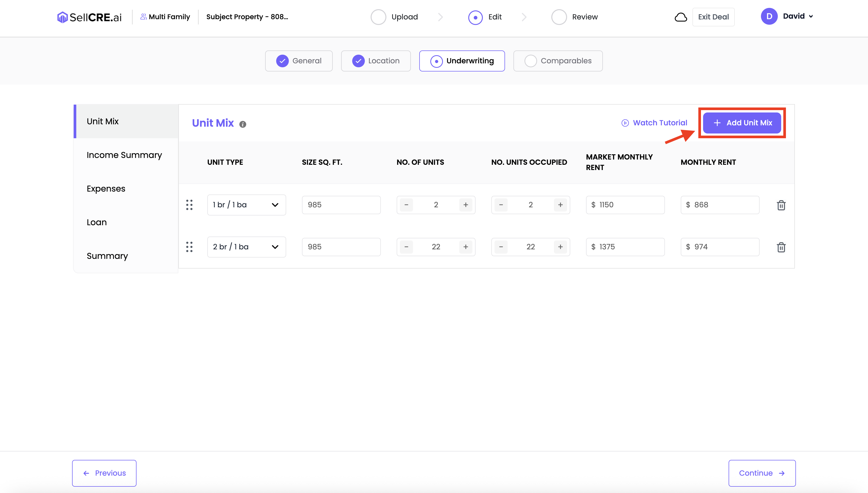
Task: Increase number of units for 2 br row
Action: [466, 247]
